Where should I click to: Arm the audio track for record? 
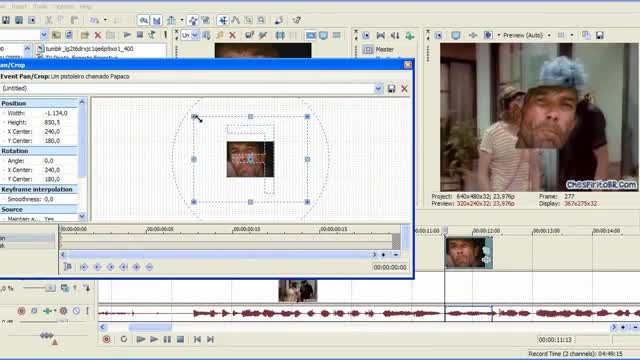22,311
